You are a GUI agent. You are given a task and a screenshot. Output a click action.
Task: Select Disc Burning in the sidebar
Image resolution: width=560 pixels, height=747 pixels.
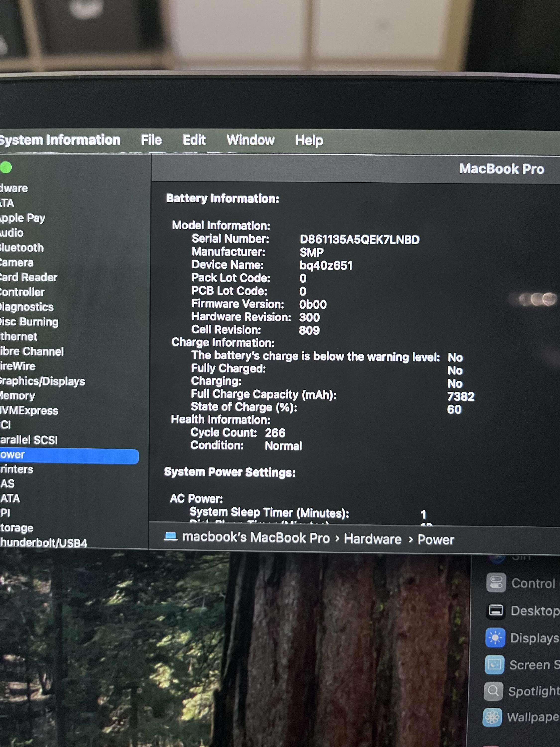point(29,322)
